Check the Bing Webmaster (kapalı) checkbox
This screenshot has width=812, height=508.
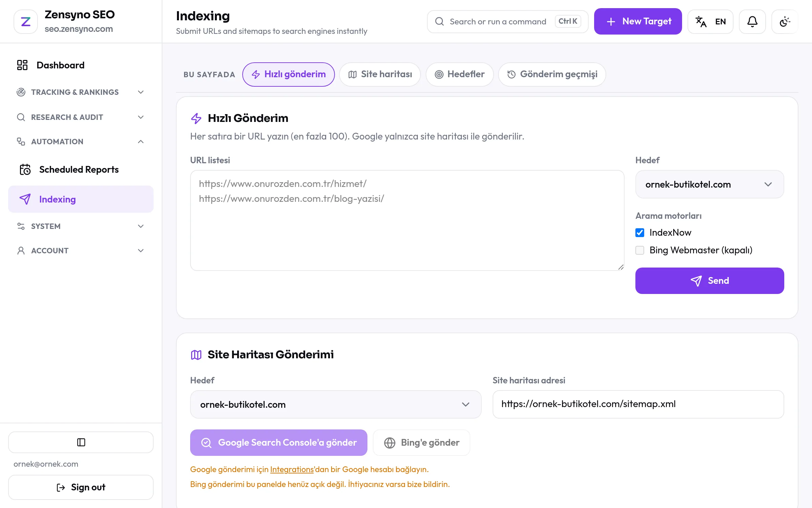click(640, 250)
